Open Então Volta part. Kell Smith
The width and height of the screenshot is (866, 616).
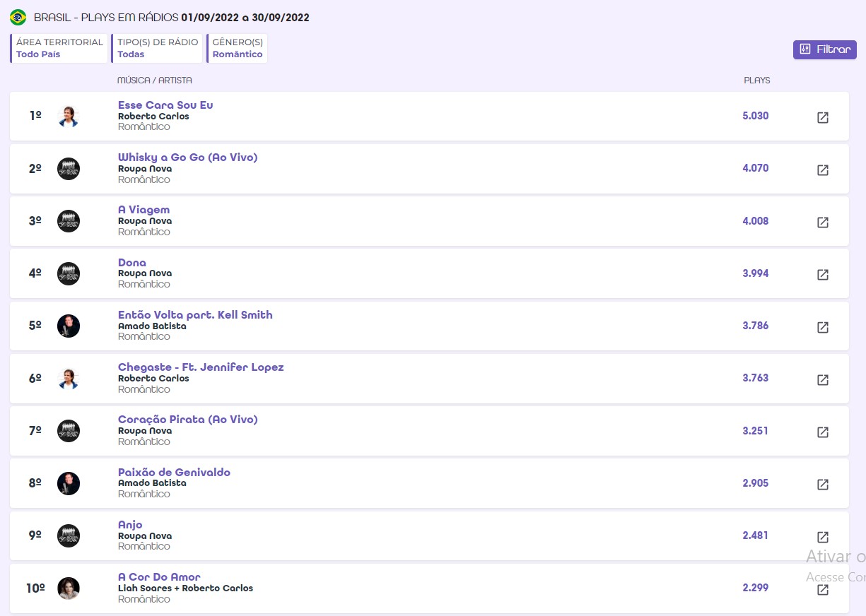click(195, 315)
